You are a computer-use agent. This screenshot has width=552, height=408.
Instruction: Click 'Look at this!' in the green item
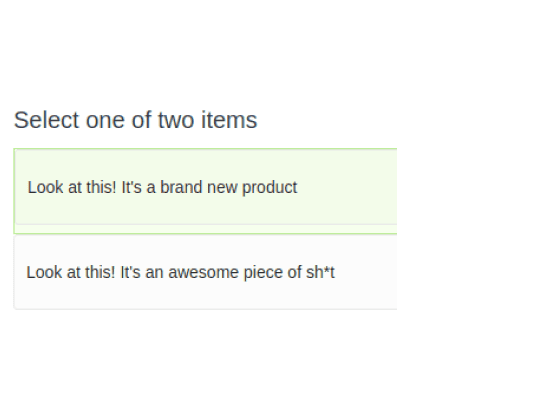(72, 187)
